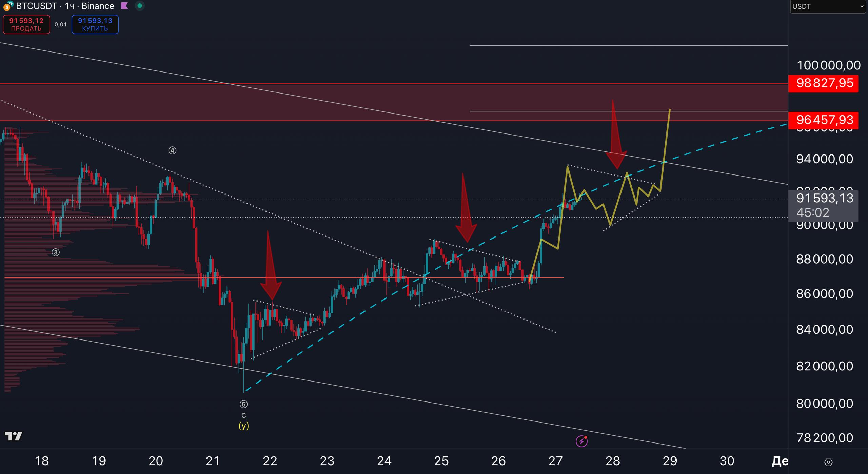The width and height of the screenshot is (868, 474).
Task: Click the current price 91 593,13 label
Action: tap(824, 198)
